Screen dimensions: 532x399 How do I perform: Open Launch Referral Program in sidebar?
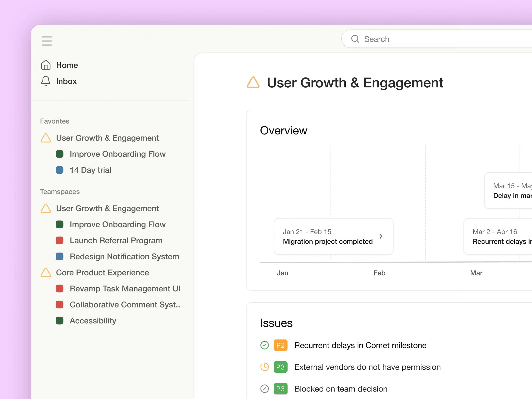pos(116,240)
